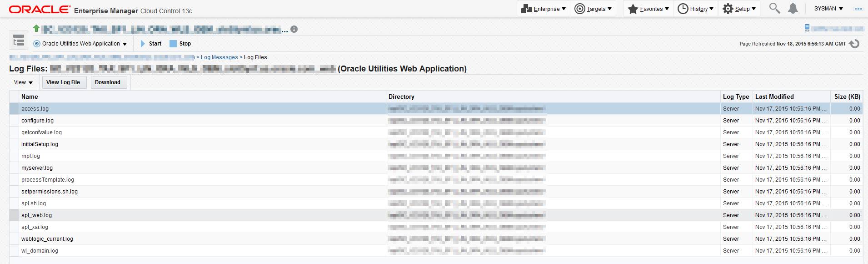868x264 pixels.
Task: Click size value of wl_domain.log row
Action: point(854,251)
